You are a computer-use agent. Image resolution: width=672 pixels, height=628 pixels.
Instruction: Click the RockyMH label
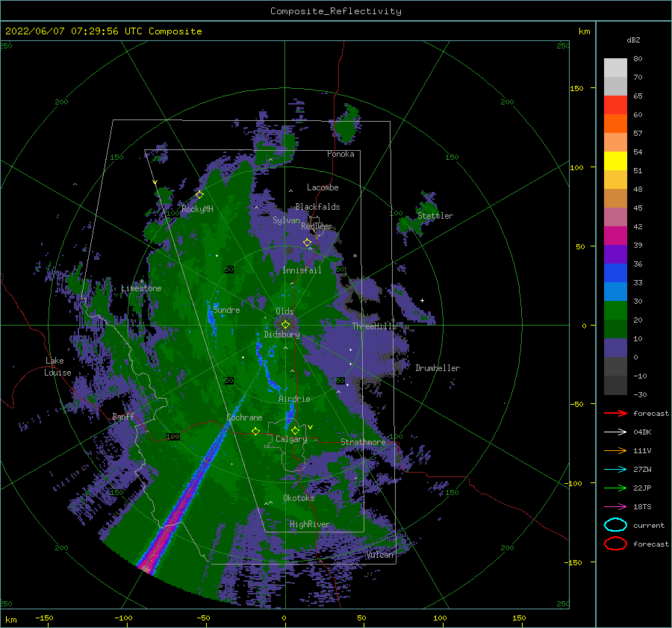tap(197, 209)
